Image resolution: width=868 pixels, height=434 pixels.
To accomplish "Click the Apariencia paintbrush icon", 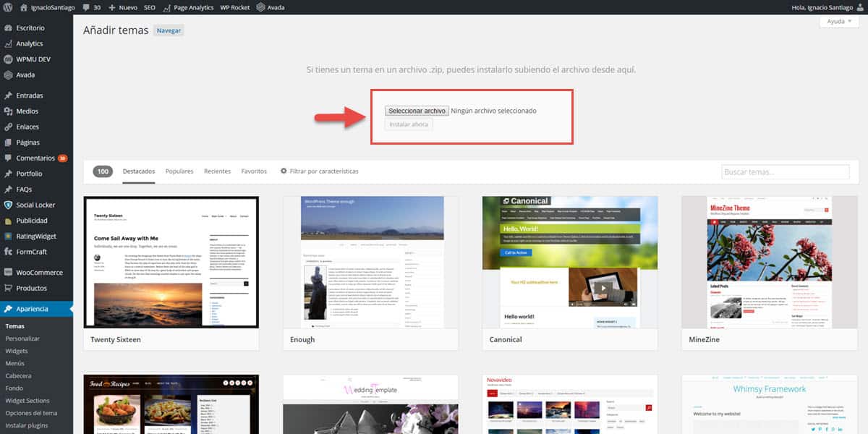I will (8, 309).
